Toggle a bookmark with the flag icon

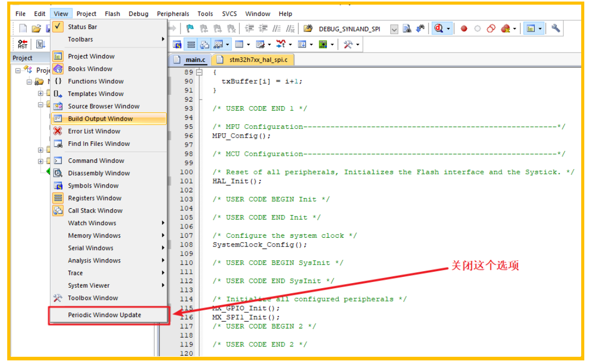(190, 28)
